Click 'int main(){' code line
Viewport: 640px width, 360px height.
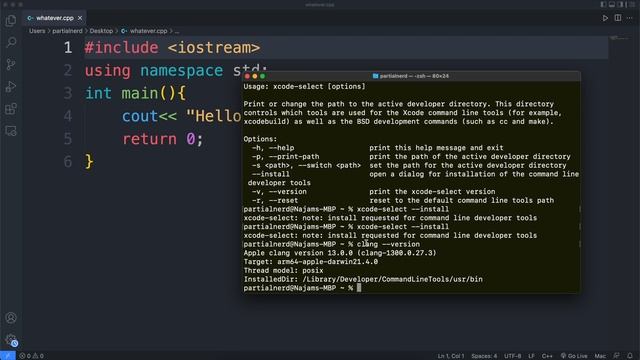tap(136, 93)
